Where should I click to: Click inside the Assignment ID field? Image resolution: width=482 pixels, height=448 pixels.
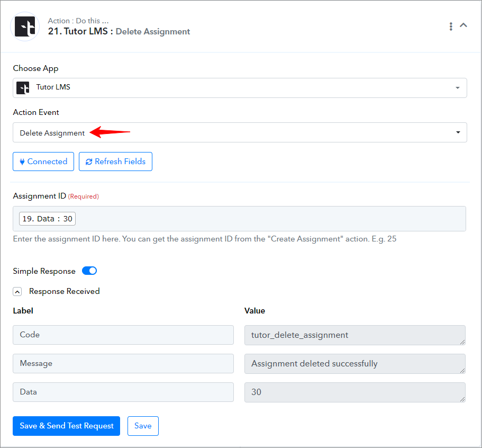coord(240,219)
